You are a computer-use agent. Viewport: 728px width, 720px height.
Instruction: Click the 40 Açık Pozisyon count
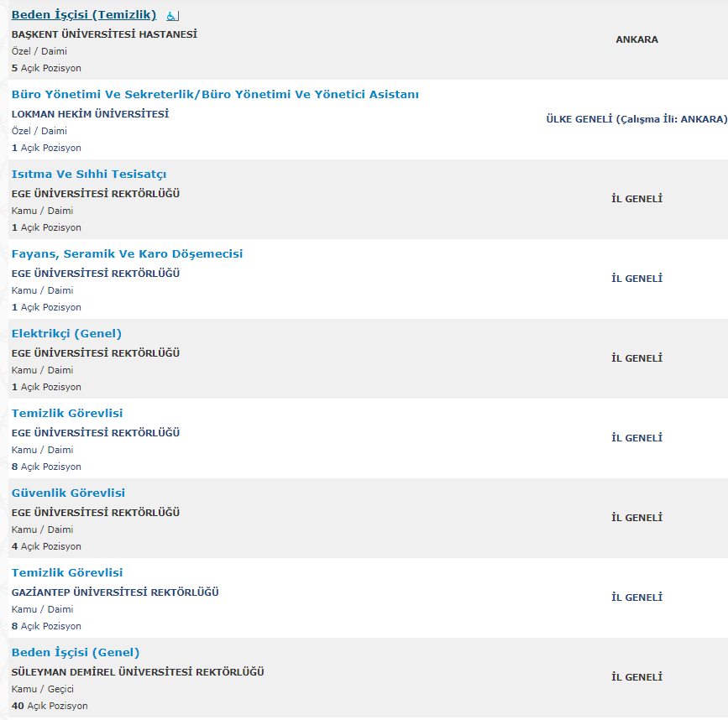click(50, 706)
